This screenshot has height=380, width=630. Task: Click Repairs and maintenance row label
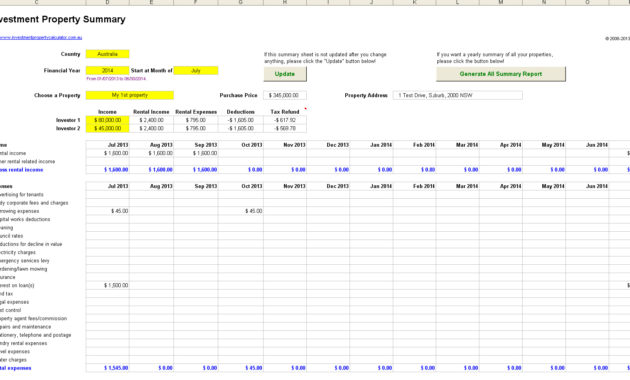pos(25,327)
